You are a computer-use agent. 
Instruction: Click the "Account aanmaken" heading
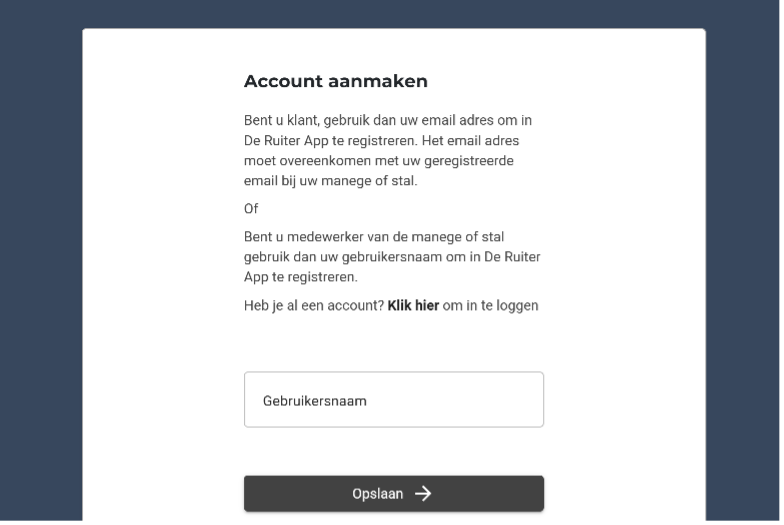pos(335,82)
